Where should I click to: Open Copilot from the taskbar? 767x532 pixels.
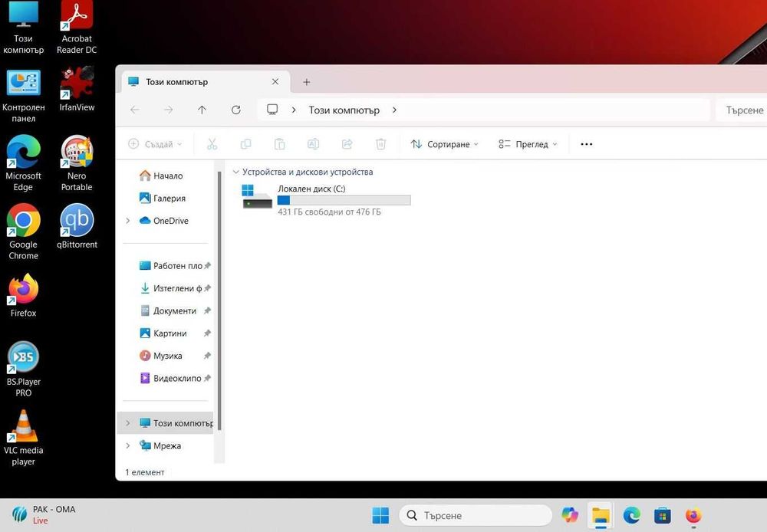569,515
